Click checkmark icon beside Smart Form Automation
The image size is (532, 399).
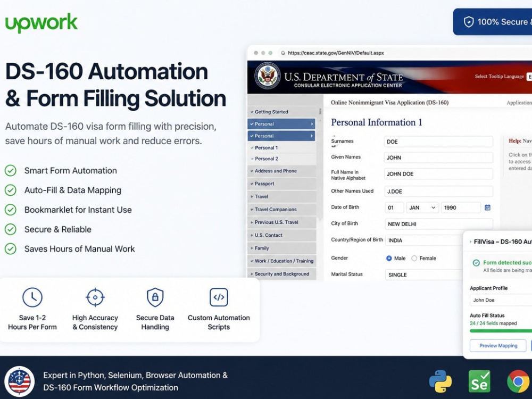[x=11, y=170]
